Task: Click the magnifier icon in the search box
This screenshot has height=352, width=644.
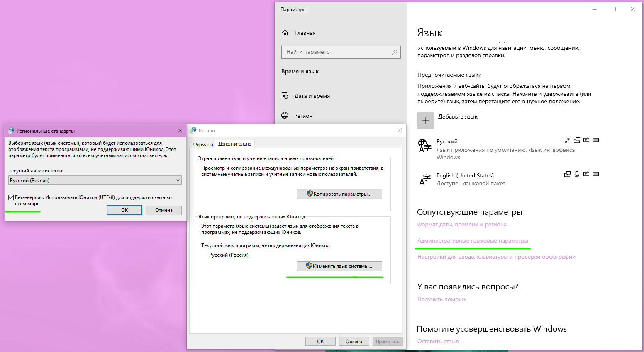Action: pyautogui.click(x=395, y=52)
